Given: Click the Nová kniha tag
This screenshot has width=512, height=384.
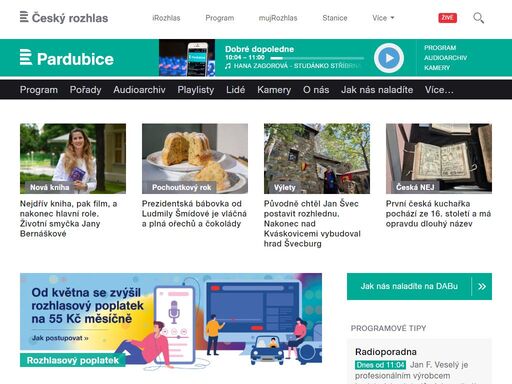Looking at the screenshot, I should pyautogui.click(x=49, y=187).
